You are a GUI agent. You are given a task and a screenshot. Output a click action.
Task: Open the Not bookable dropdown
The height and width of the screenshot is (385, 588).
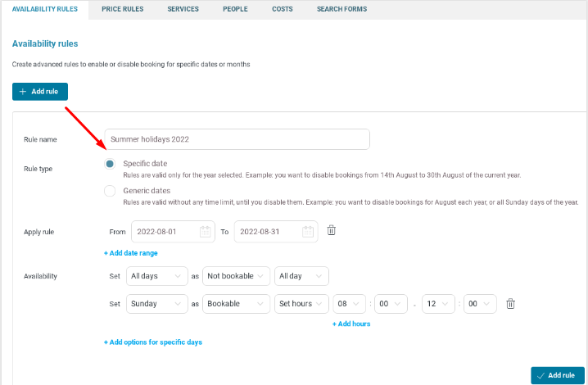click(236, 276)
